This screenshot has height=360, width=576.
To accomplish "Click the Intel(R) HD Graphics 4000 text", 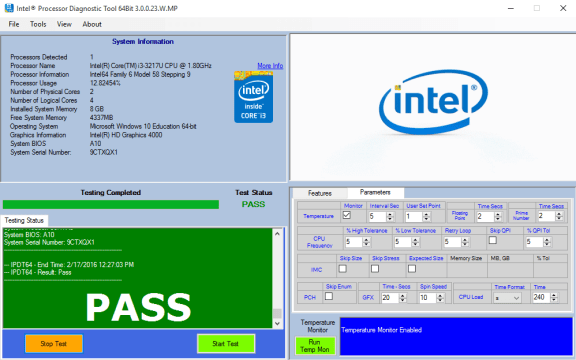I will (x=126, y=135).
